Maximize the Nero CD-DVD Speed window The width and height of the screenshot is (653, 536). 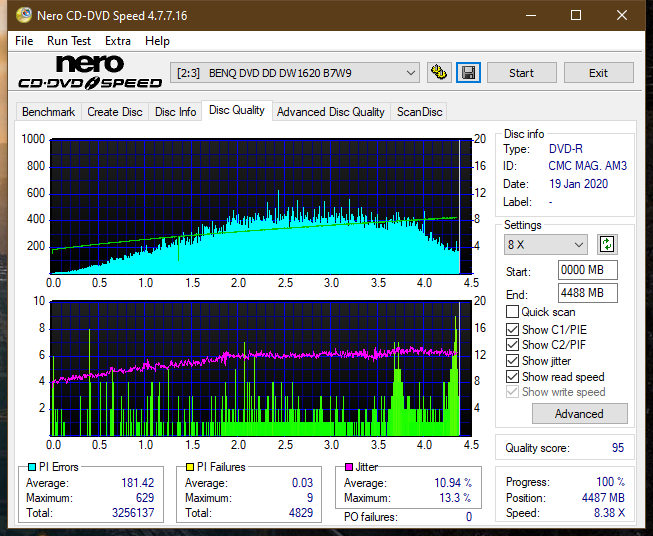pyautogui.click(x=576, y=15)
